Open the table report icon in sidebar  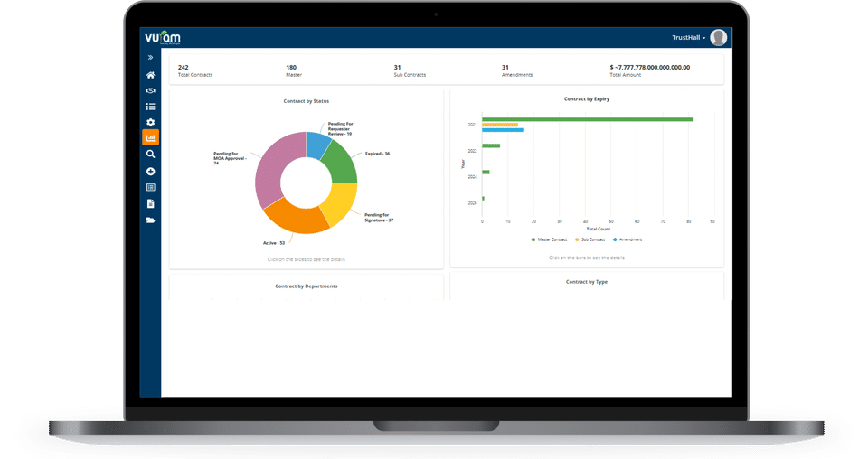click(x=150, y=187)
